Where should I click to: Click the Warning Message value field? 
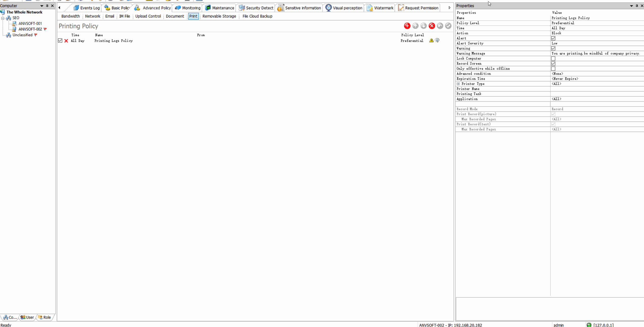tap(595, 53)
